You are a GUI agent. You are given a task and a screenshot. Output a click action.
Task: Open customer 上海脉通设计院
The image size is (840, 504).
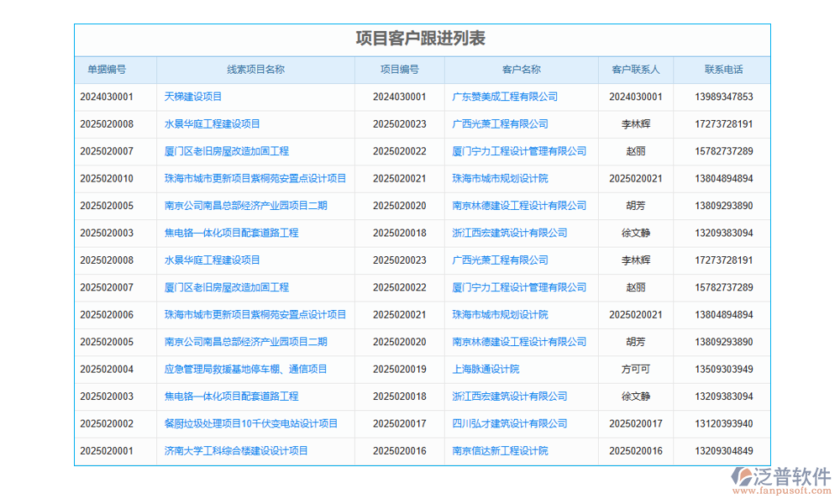[485, 369]
